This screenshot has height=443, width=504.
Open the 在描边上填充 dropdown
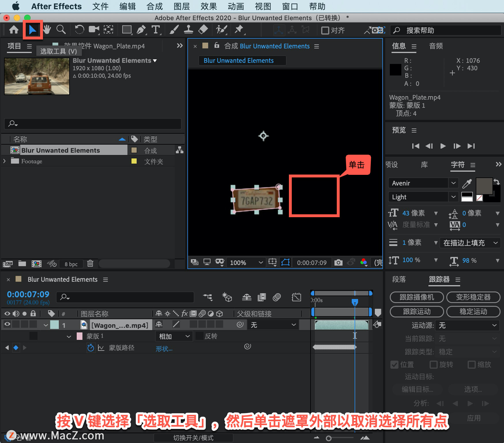470,243
